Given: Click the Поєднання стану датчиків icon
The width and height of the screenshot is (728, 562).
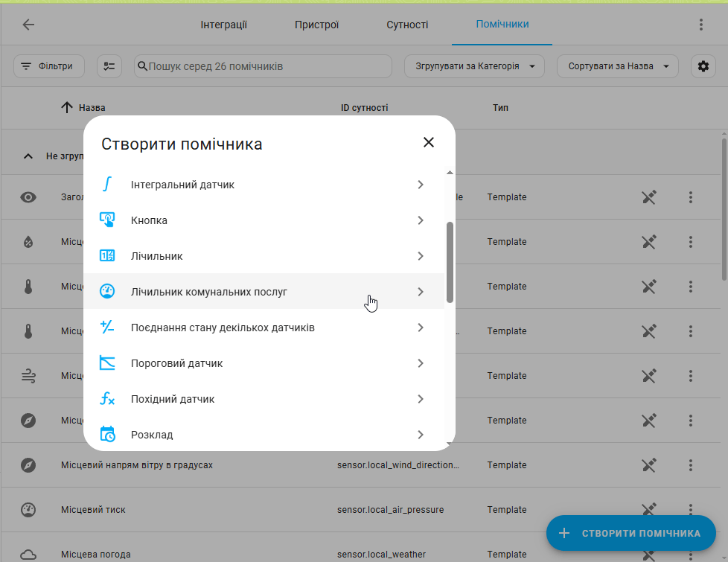Looking at the screenshot, I should [x=107, y=327].
